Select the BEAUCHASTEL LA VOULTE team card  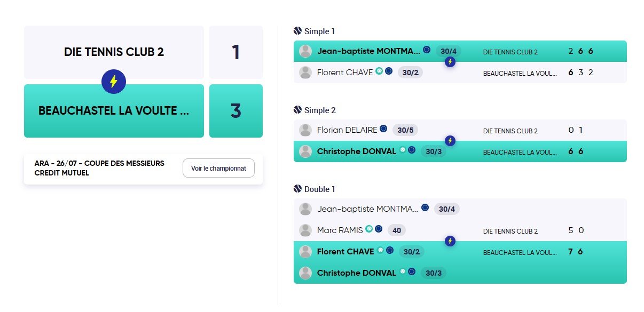(x=114, y=111)
